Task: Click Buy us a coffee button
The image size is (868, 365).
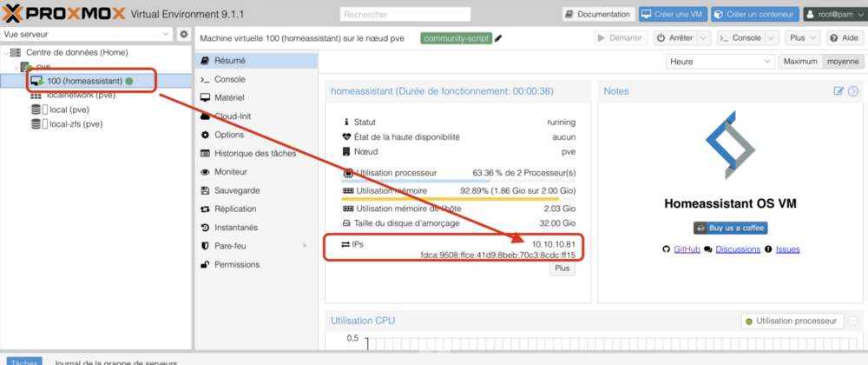Action: click(730, 228)
